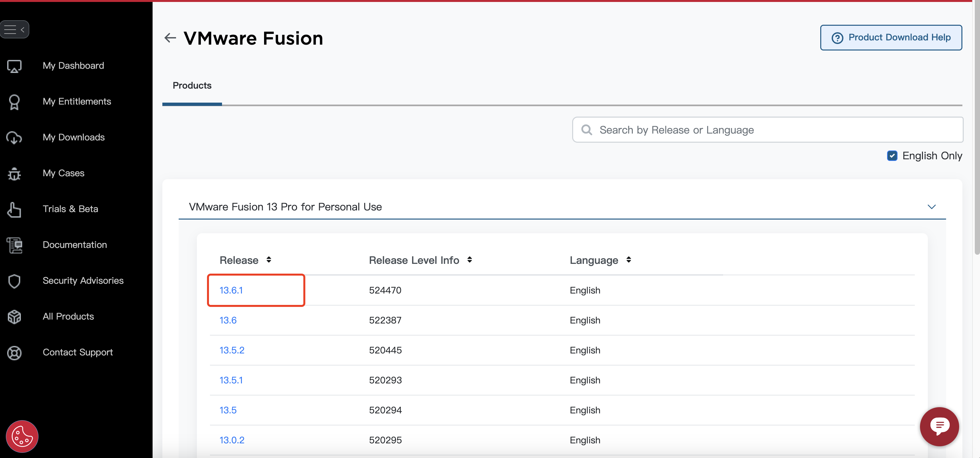
Task: Open release version 13.6.1 link
Action: tap(232, 290)
